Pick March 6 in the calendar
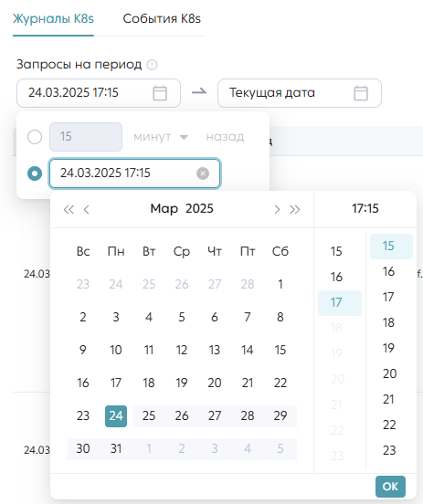 (x=215, y=317)
